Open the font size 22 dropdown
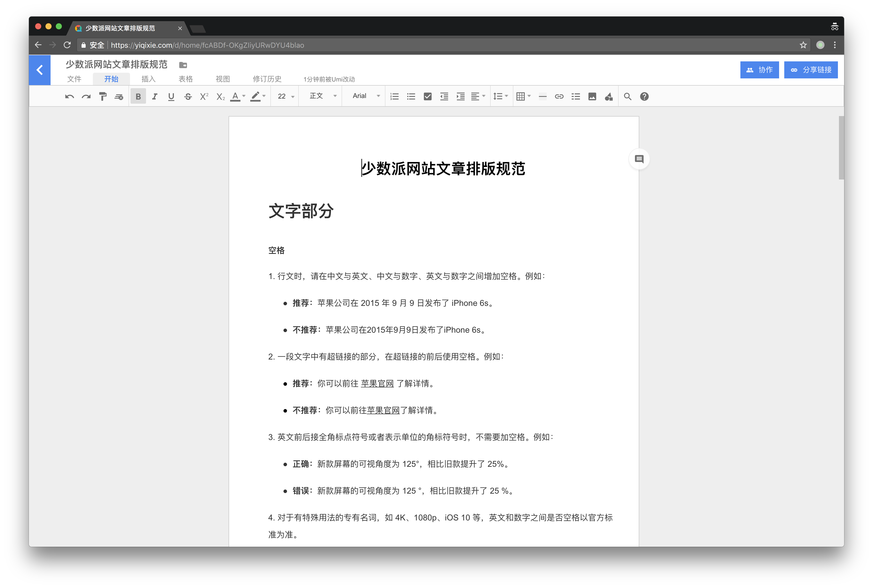Screen dimensions: 873x588 286,96
